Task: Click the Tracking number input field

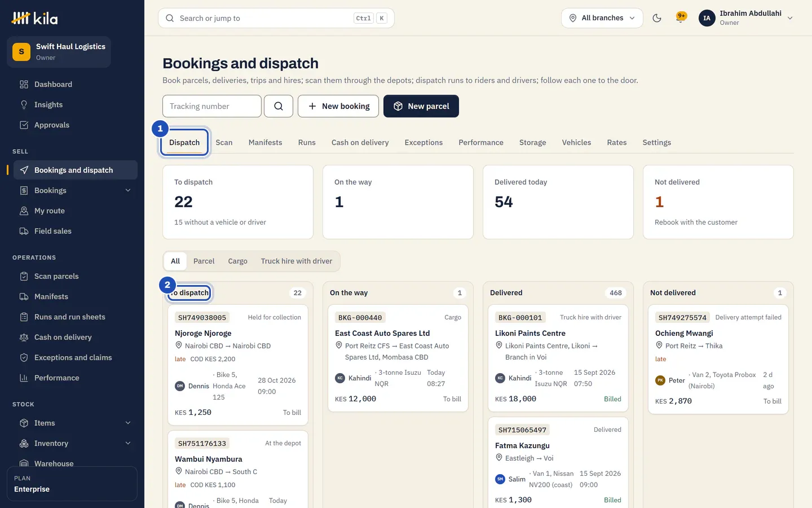Action: click(x=212, y=106)
